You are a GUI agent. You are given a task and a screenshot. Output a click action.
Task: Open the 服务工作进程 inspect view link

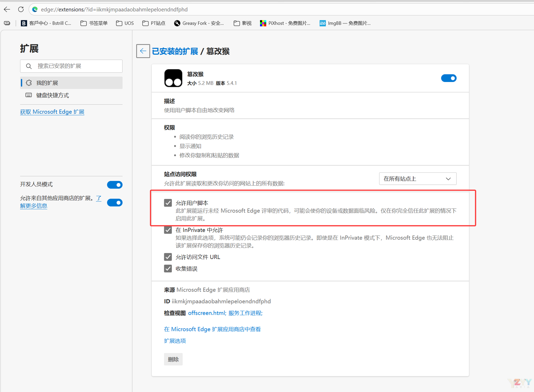[245, 313]
